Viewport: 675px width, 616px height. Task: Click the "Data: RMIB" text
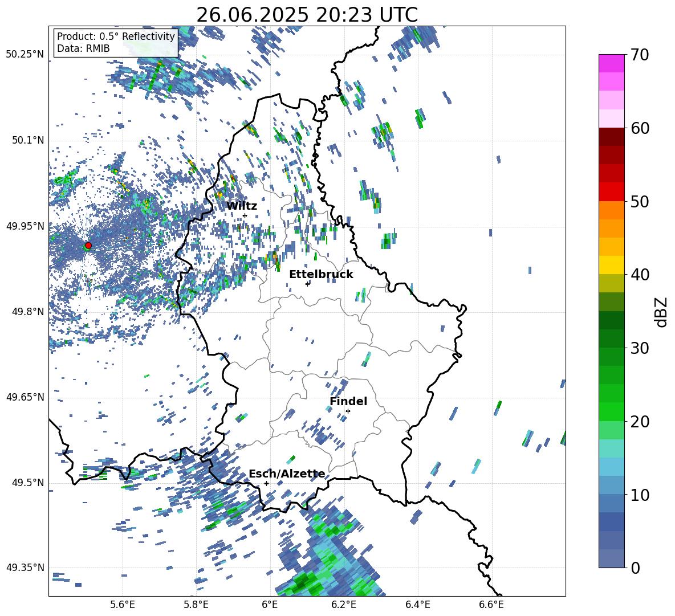pos(83,48)
